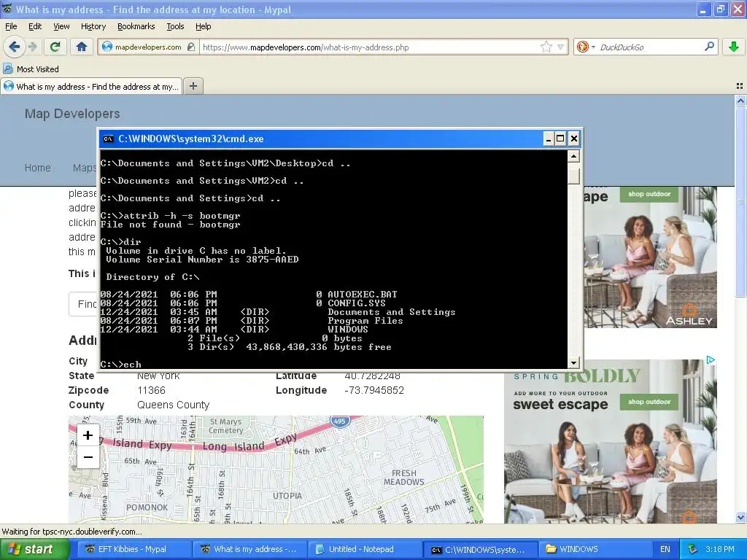Click the status bar 'Waiting for tpsc-nyc.doubleverify.com' text
This screenshot has height=560, width=747.
[x=72, y=532]
